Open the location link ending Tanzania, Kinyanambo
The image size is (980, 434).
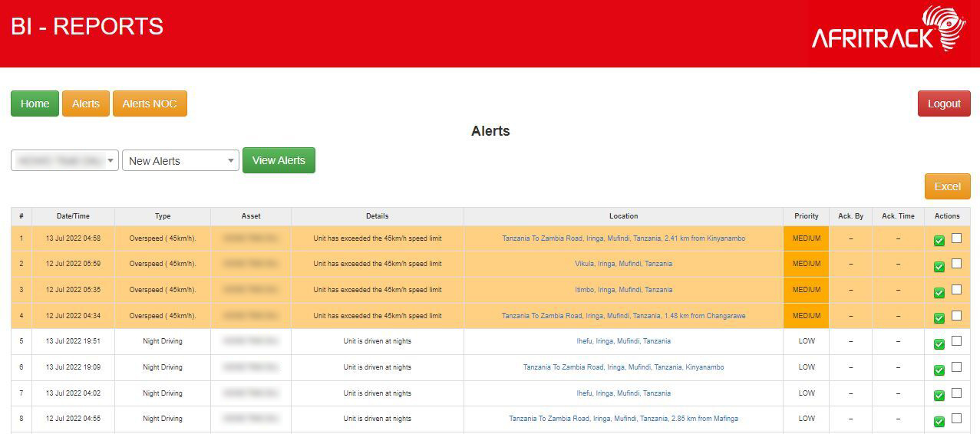pos(623,367)
